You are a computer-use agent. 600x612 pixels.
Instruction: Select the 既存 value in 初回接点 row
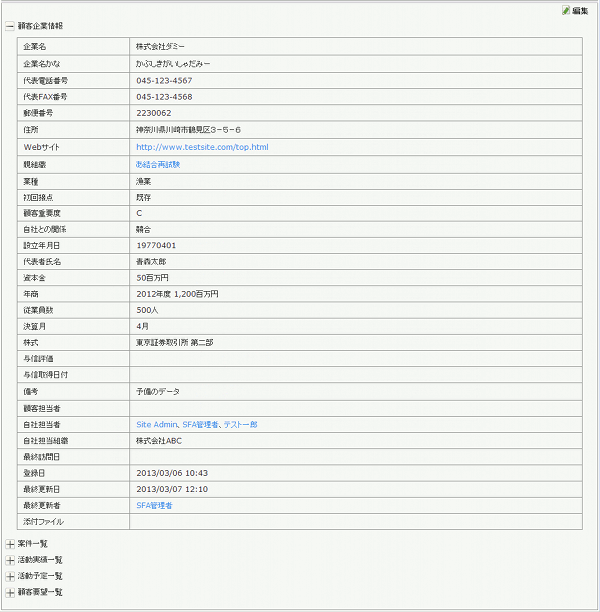[x=143, y=197]
